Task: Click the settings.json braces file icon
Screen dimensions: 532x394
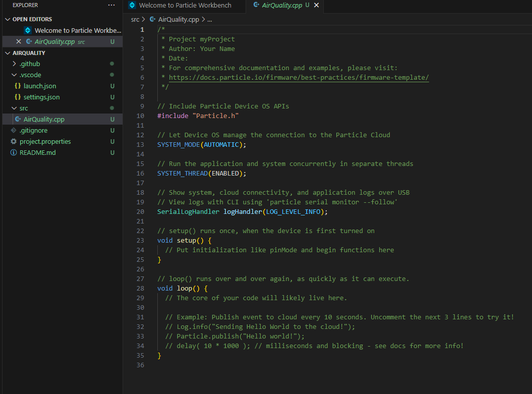Action: (18, 97)
